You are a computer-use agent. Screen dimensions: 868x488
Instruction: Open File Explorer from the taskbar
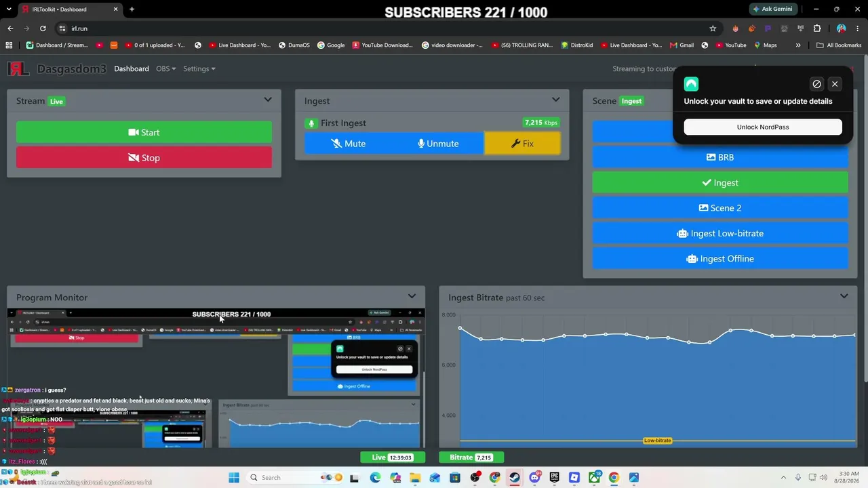pyautogui.click(x=415, y=478)
